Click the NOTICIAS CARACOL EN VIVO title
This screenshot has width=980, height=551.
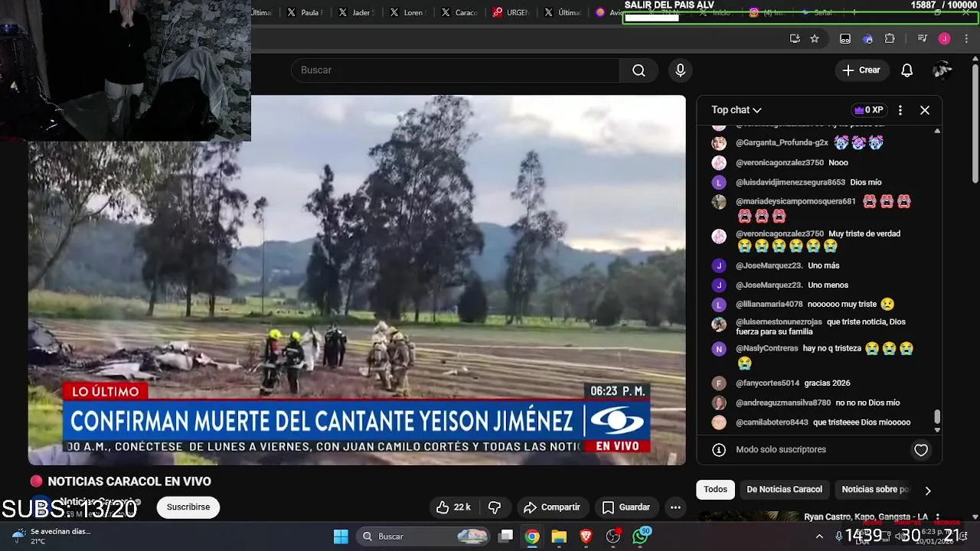point(129,481)
